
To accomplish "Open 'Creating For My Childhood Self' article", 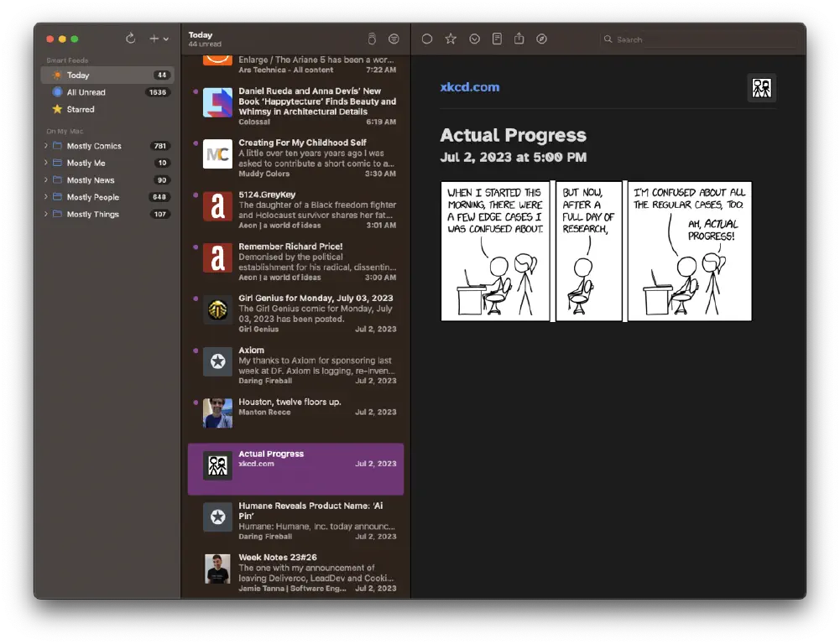I will coord(295,158).
